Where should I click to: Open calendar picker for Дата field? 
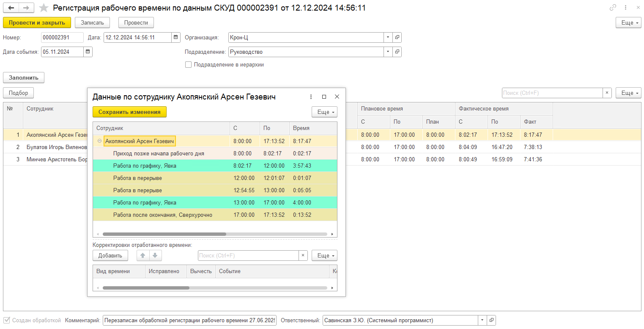(x=176, y=37)
